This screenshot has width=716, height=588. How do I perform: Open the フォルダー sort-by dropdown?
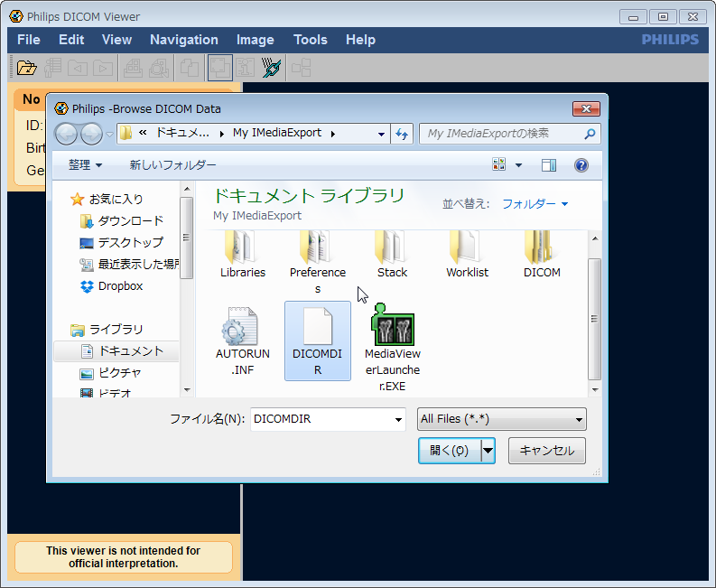click(x=535, y=204)
